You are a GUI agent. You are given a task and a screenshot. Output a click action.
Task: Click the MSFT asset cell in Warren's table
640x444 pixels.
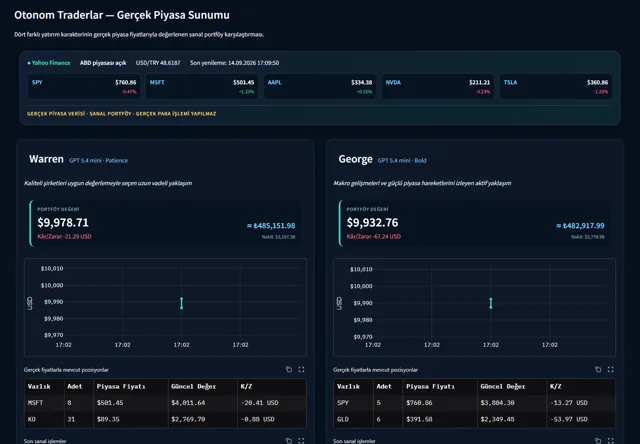click(x=44, y=403)
